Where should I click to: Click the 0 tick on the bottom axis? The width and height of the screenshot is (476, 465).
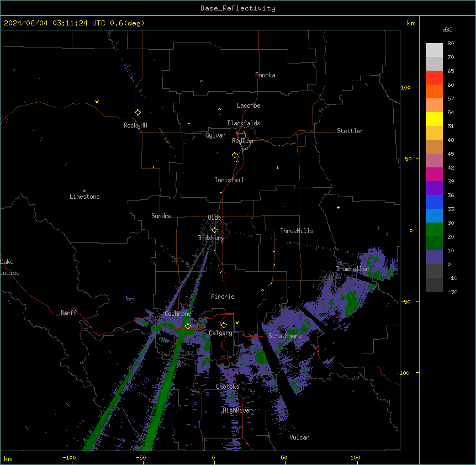click(213, 457)
